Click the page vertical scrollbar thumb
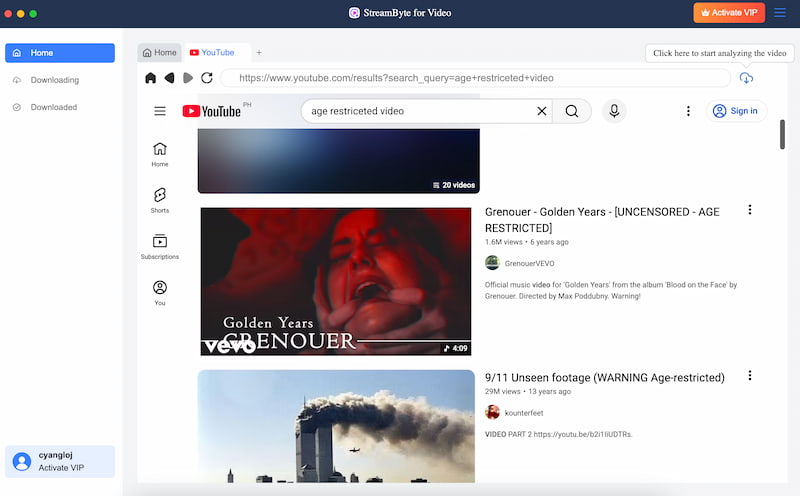 (x=782, y=135)
